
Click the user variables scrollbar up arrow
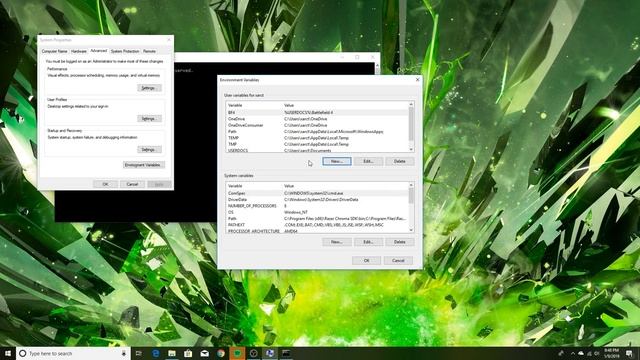tap(411, 104)
